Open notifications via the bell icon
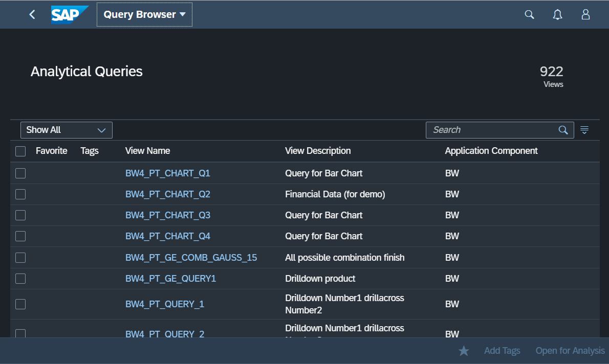Image resolution: width=609 pixels, height=364 pixels. (x=557, y=14)
